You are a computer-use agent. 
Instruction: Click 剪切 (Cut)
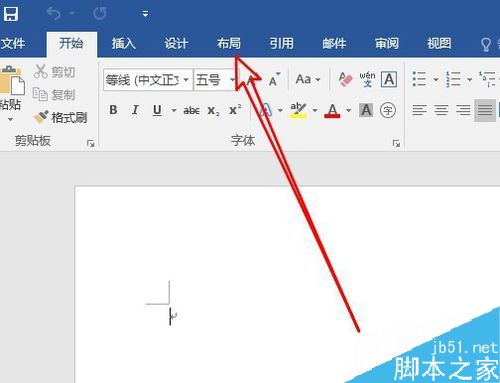[x=55, y=72]
